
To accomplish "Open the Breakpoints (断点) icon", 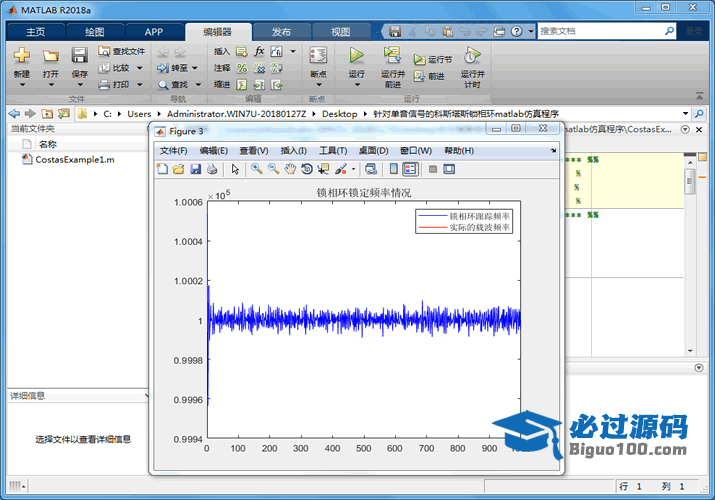I will (318, 55).
